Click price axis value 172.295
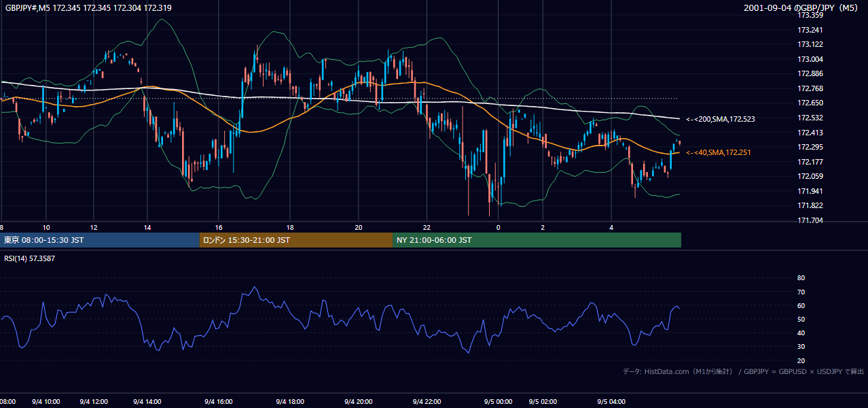 coord(810,147)
